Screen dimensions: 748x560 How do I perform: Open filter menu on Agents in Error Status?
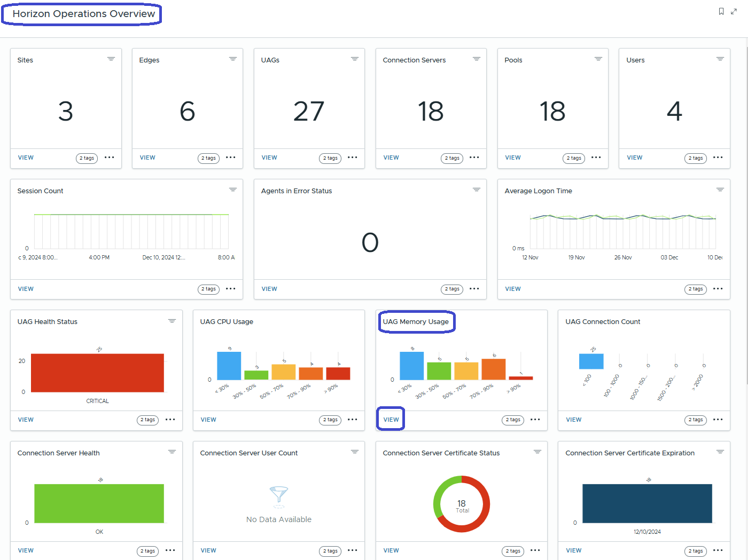point(477,190)
